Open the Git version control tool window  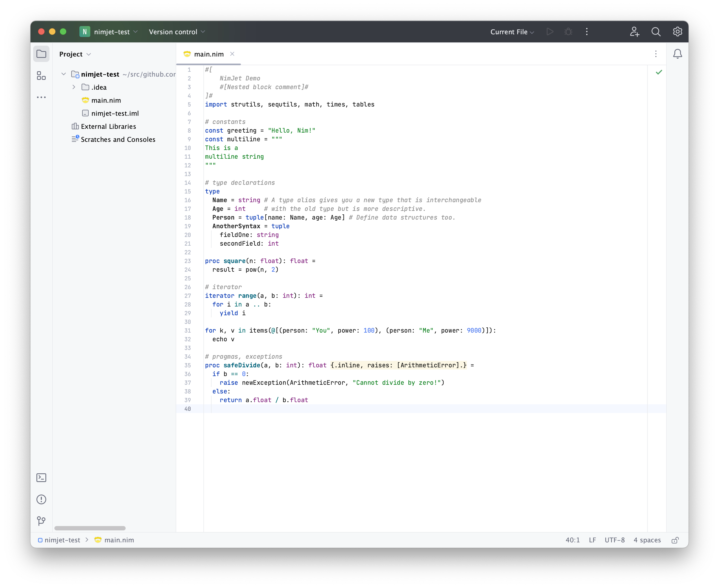(x=41, y=521)
